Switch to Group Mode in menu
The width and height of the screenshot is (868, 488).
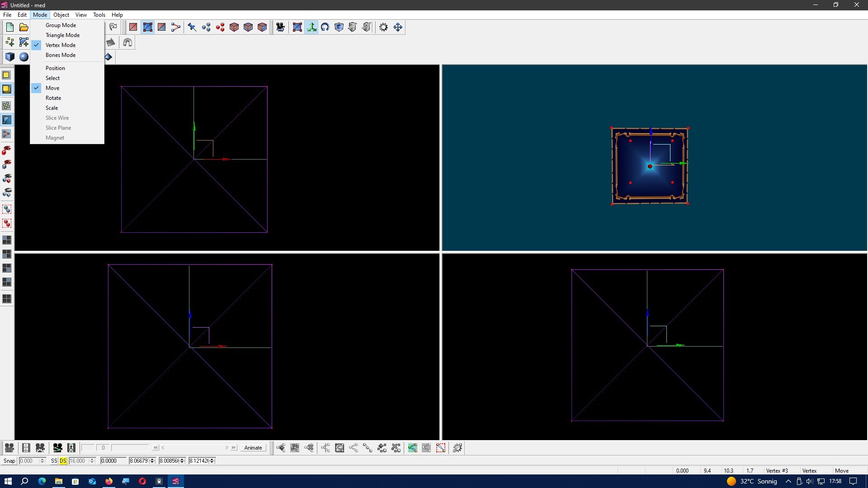(x=61, y=25)
